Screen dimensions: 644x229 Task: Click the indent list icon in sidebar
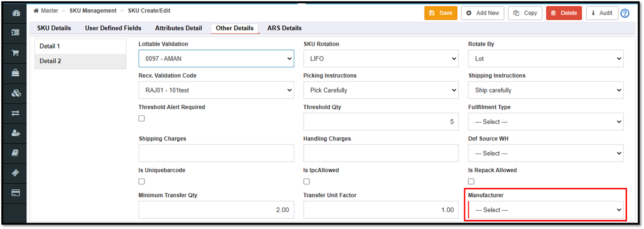pos(16,33)
